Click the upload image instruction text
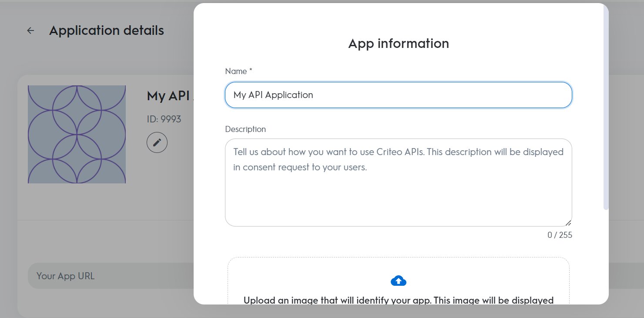This screenshot has height=318, width=644. click(x=399, y=300)
